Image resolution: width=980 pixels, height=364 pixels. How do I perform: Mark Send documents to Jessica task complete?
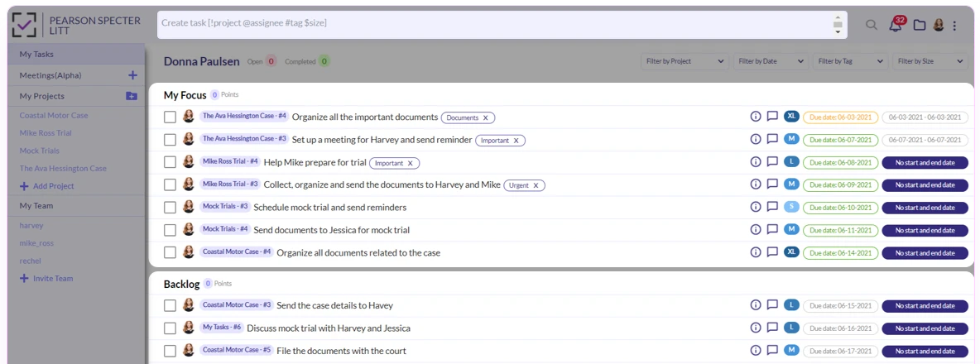[170, 230]
